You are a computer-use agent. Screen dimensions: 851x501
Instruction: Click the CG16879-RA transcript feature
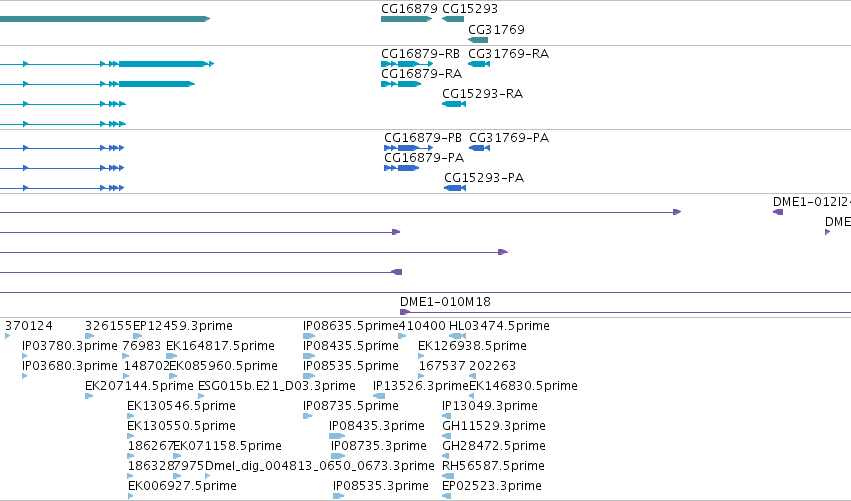pyautogui.click(x=401, y=84)
